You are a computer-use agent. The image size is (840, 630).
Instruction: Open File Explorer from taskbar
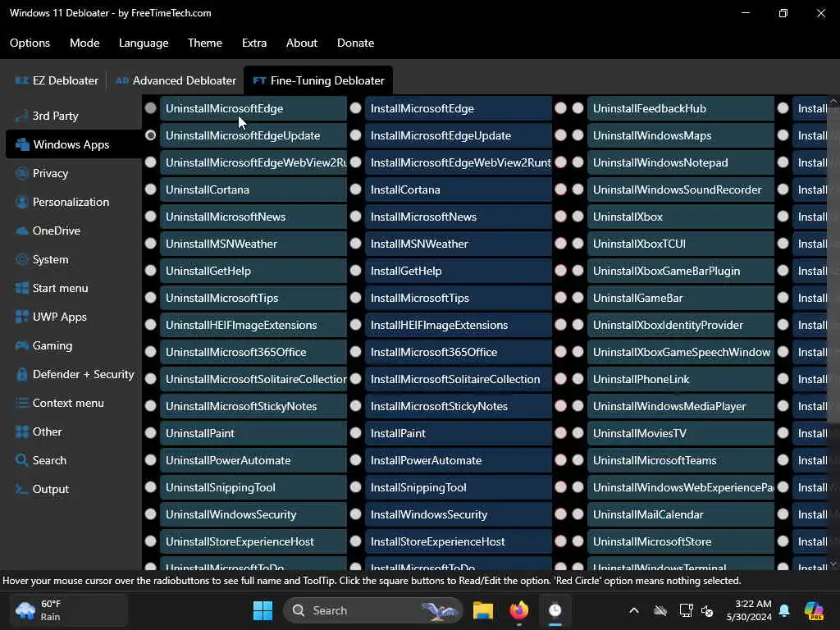point(482,610)
